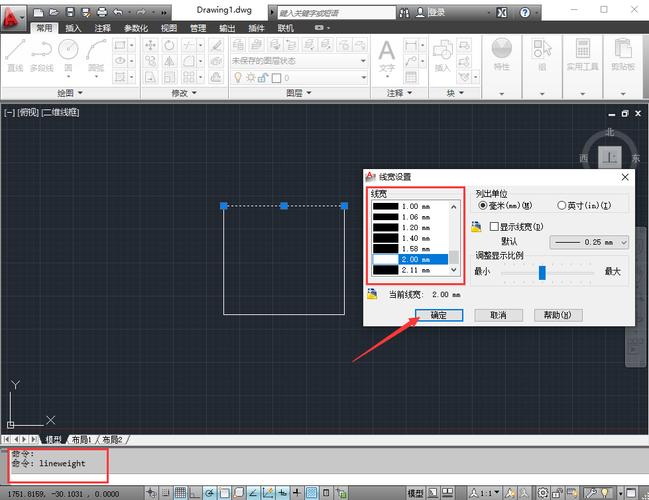The height and width of the screenshot is (500, 649).
Task: Select the inches 英寸(in) radio button
Action: click(x=561, y=205)
